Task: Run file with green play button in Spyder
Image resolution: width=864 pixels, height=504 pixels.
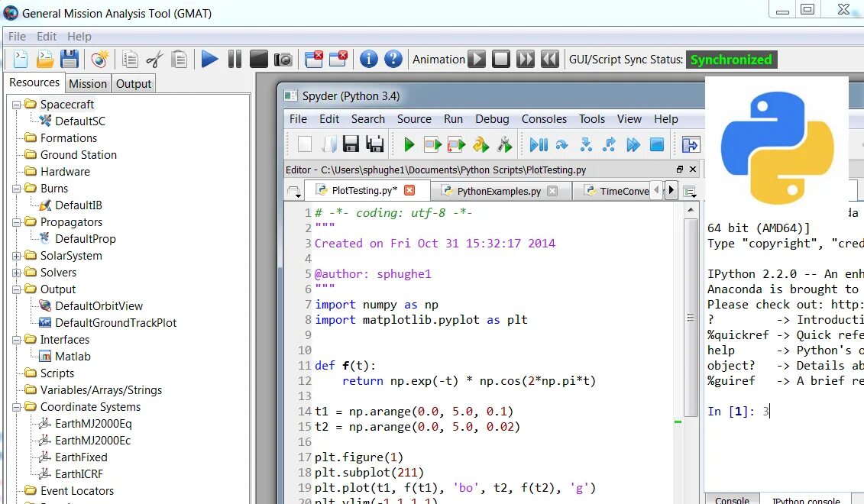Action: coord(409,144)
